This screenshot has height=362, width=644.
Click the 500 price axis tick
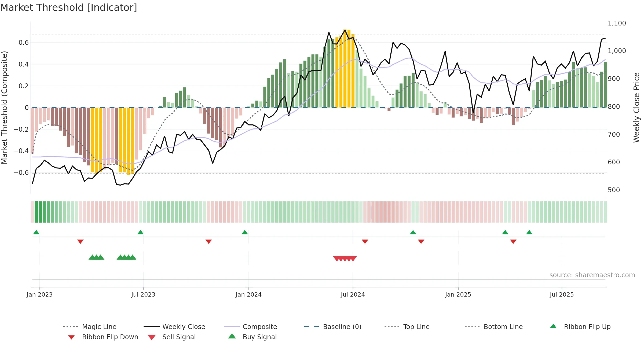point(614,190)
